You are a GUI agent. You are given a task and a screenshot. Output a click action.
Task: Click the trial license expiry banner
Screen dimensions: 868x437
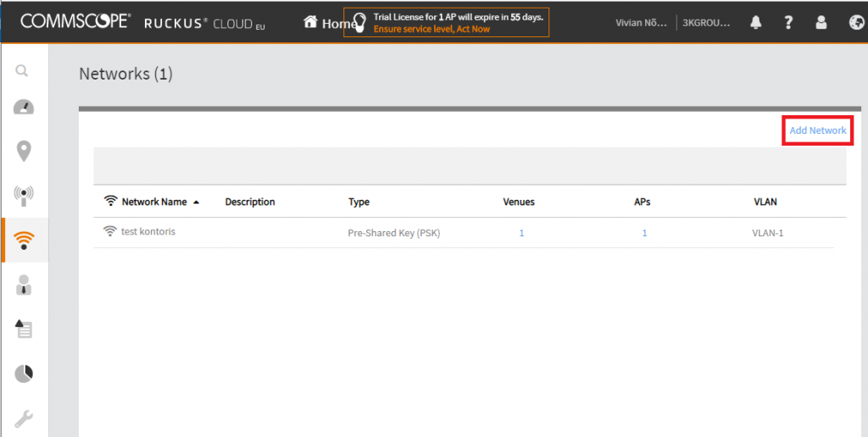[447, 23]
